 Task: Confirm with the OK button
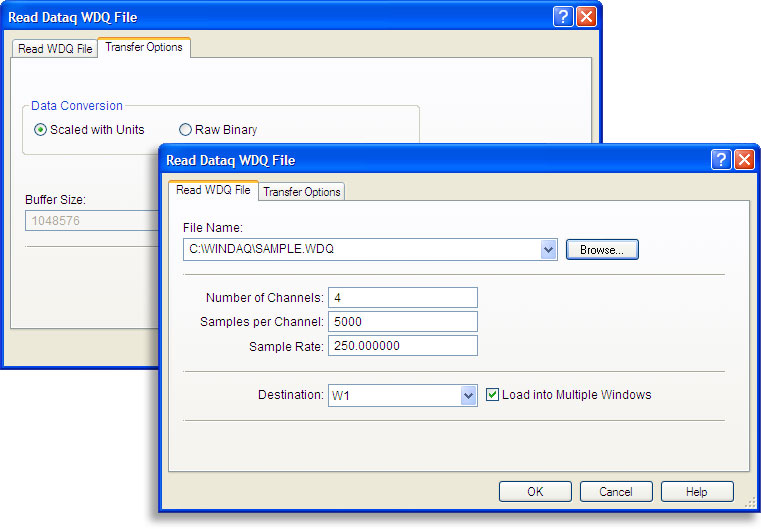coord(535,492)
